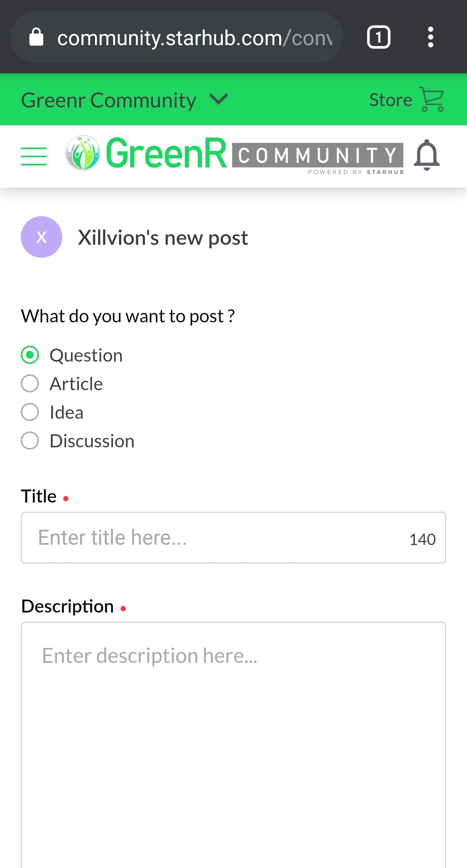Click the GreenR globe logo
467x868 pixels.
click(x=82, y=153)
